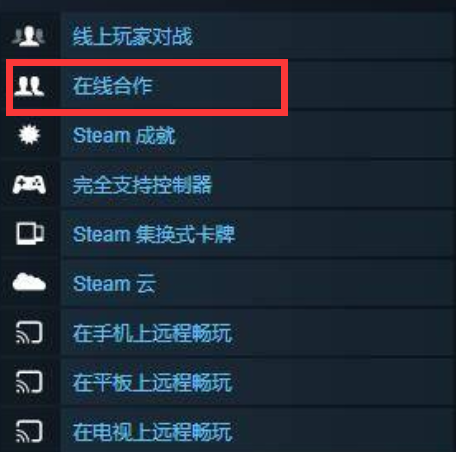The width and height of the screenshot is (456, 452).
Task: Open 在电视上远程畅玩 link
Action: 152,431
